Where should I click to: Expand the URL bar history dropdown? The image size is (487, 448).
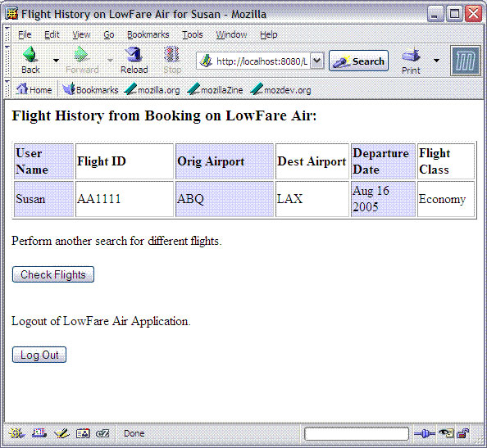click(316, 61)
